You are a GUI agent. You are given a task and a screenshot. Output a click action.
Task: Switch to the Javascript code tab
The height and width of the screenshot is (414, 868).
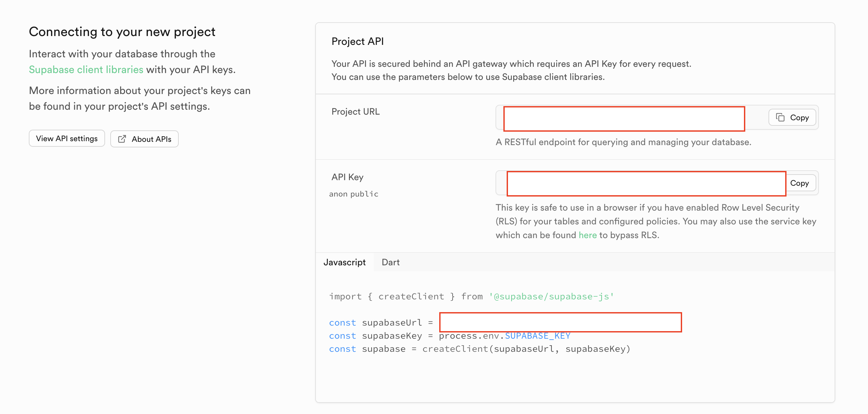pyautogui.click(x=344, y=262)
